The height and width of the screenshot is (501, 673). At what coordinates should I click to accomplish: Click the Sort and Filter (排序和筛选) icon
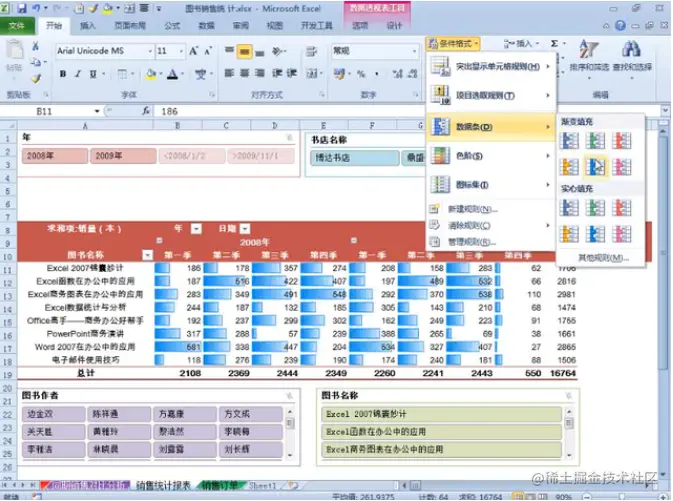coord(588,49)
